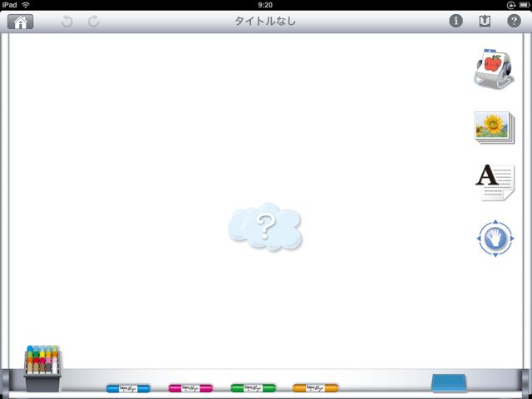
Task: Open the colored marker box
Action: click(x=42, y=368)
